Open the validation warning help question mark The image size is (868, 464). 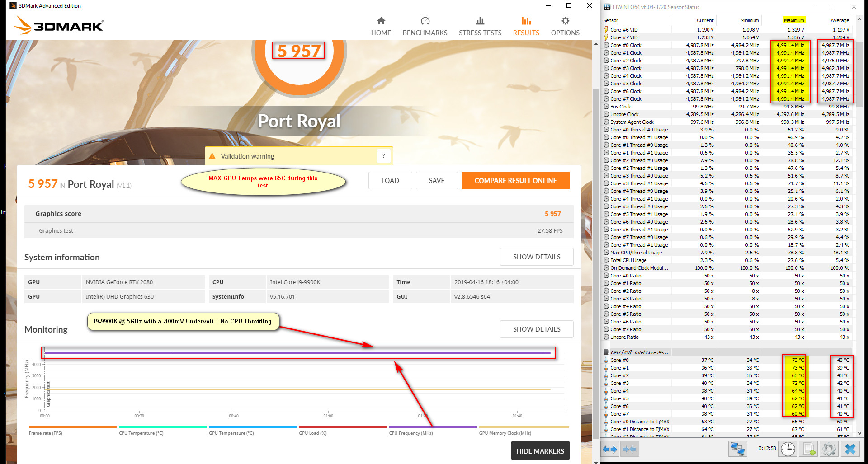[x=383, y=156]
